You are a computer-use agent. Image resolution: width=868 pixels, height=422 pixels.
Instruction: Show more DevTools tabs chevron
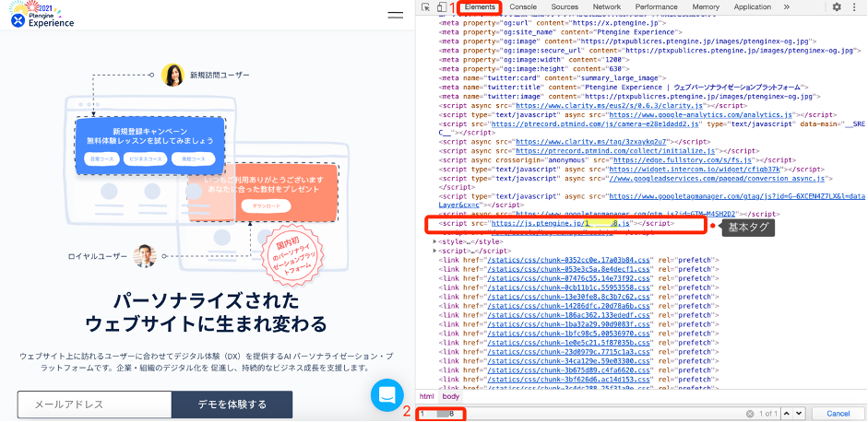[x=787, y=7]
